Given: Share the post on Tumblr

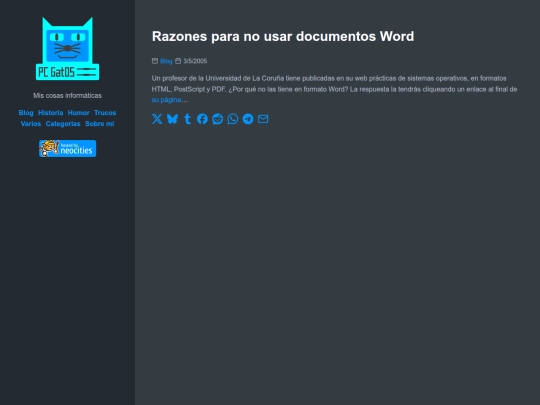Looking at the screenshot, I should coord(187,119).
